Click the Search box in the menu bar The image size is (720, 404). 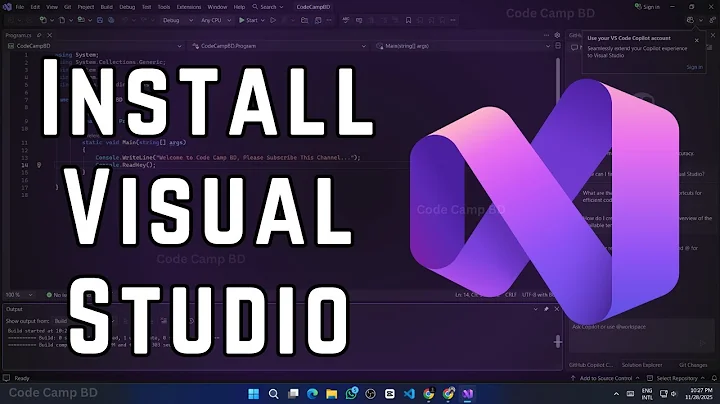pyautogui.click(x=268, y=7)
